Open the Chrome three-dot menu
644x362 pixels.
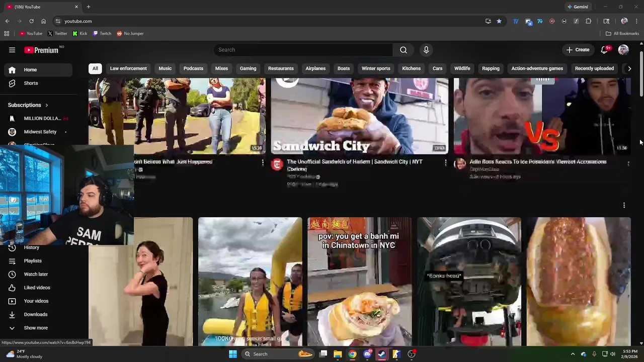636,21
